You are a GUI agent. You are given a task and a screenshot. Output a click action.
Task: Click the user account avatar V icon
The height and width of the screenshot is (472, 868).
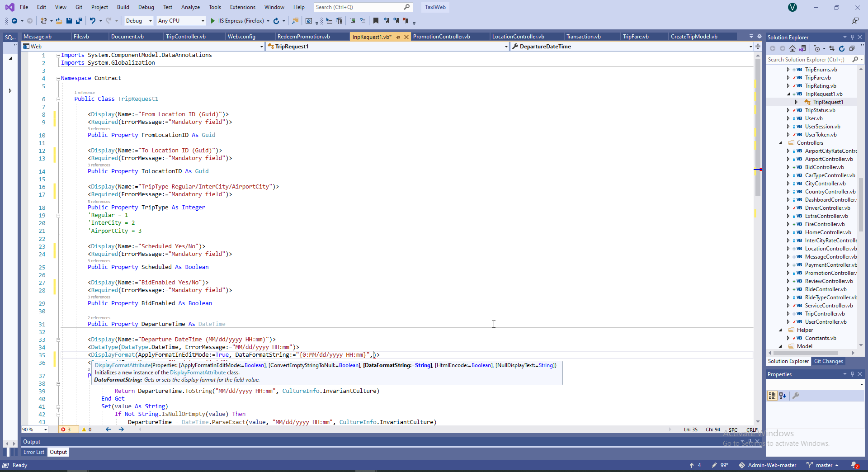[x=793, y=7]
